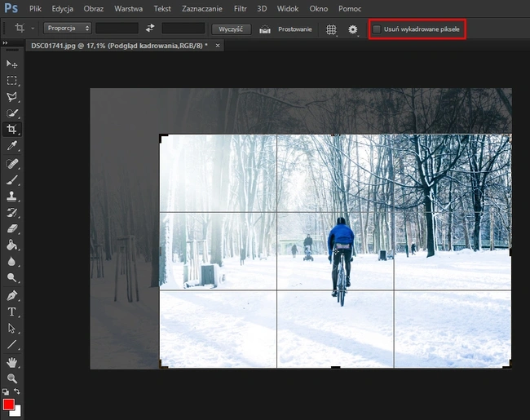This screenshot has height=420, width=530.
Task: Select the Hand tool
Action: point(11,363)
